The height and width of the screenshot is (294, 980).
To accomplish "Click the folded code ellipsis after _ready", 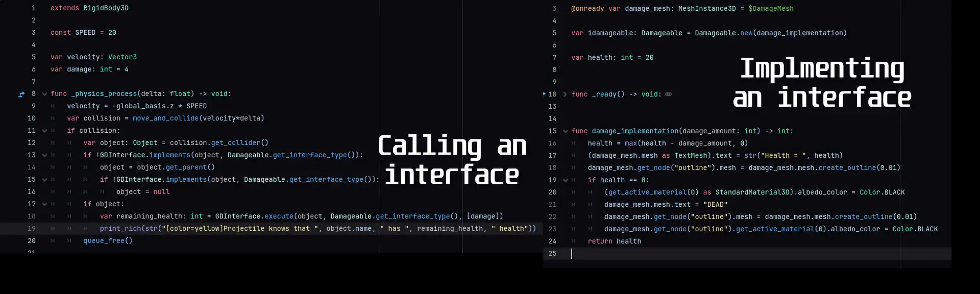I will pyautogui.click(x=668, y=94).
